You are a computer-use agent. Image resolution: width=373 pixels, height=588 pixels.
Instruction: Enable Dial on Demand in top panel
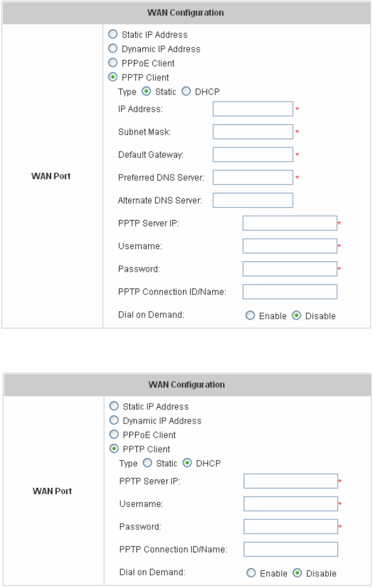[x=250, y=316]
